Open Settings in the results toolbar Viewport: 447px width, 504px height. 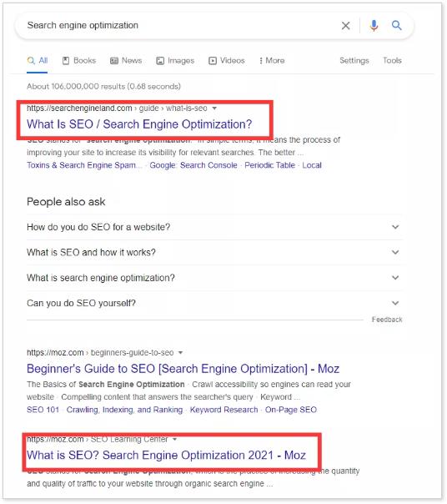[x=354, y=60]
